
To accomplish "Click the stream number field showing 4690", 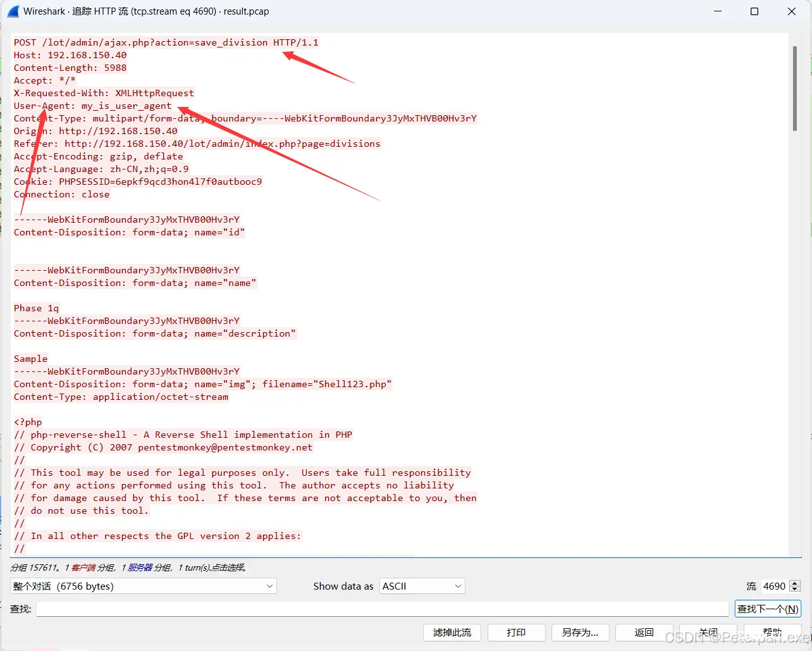I will [774, 586].
